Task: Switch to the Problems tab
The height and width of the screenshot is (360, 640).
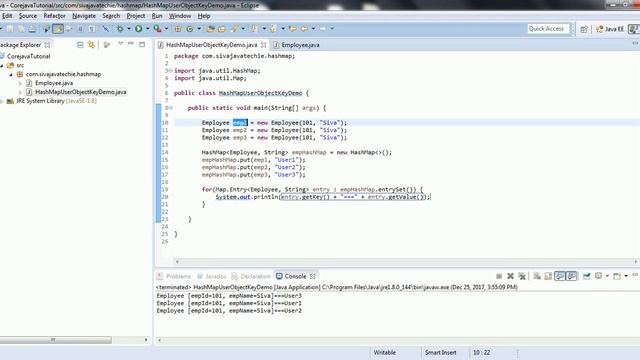Action: tap(174, 276)
